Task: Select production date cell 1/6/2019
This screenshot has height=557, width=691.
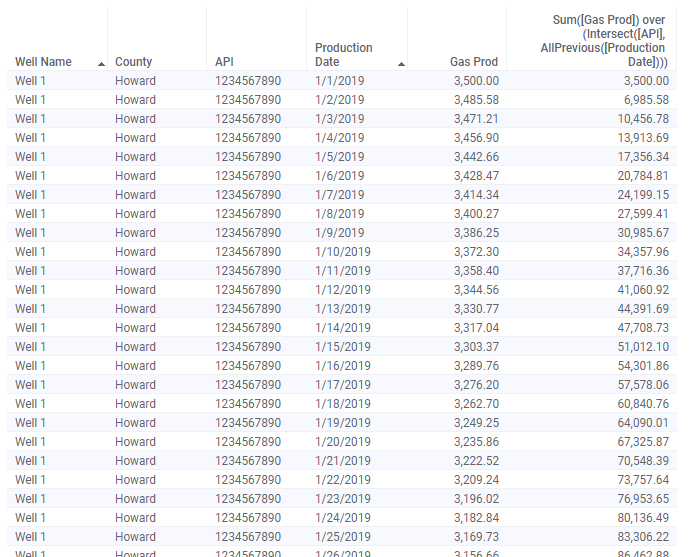Action: pyautogui.click(x=340, y=175)
